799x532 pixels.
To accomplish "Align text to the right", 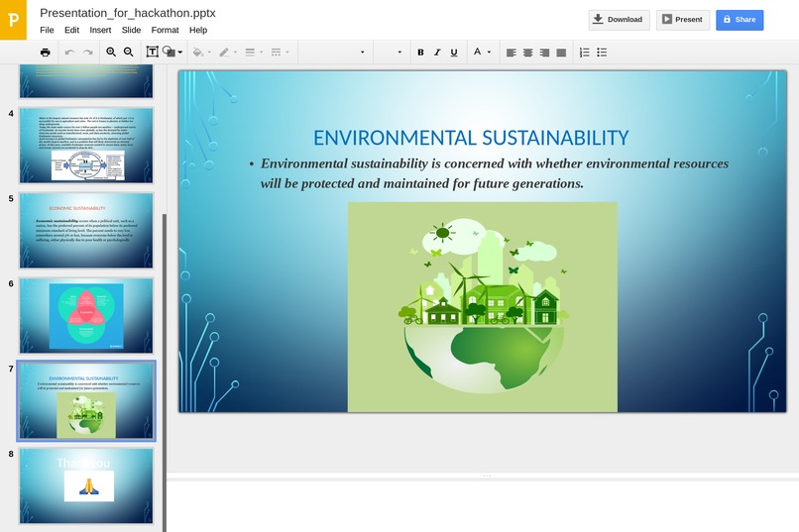I will (x=544, y=52).
